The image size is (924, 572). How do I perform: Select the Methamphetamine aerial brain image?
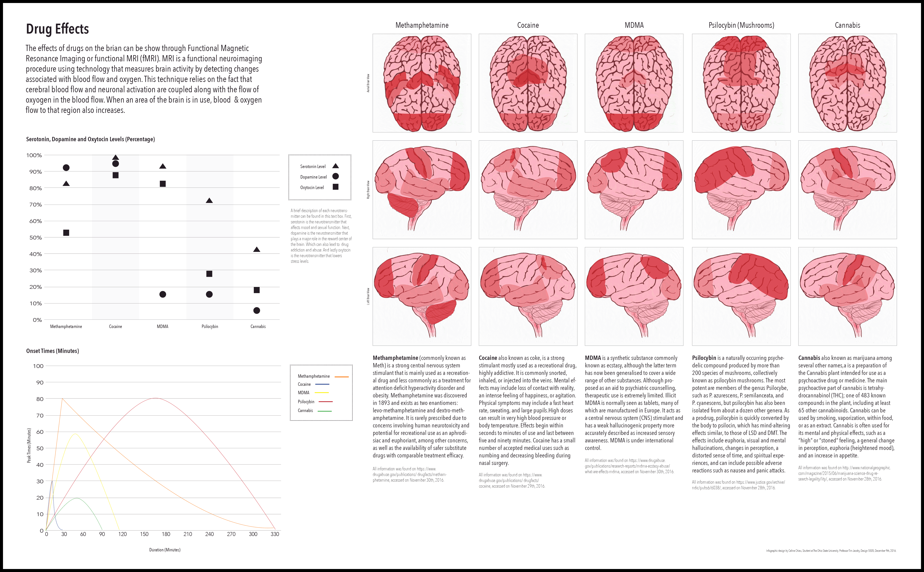coord(422,83)
